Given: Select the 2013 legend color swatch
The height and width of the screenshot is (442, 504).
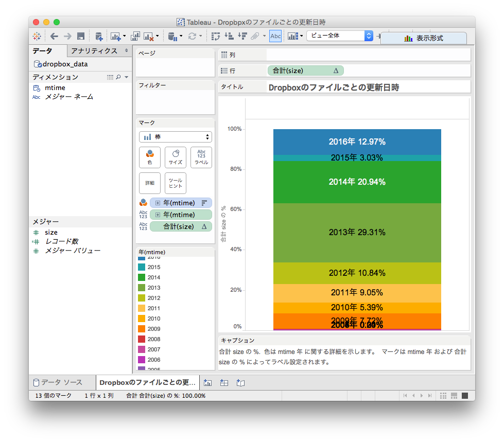Looking at the screenshot, I should tap(142, 288).
